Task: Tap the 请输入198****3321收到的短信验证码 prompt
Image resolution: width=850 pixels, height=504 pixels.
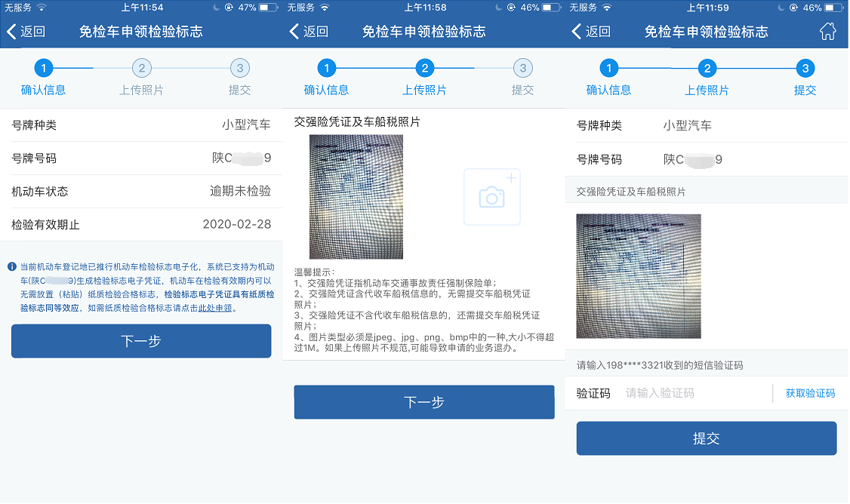Action: (660, 365)
